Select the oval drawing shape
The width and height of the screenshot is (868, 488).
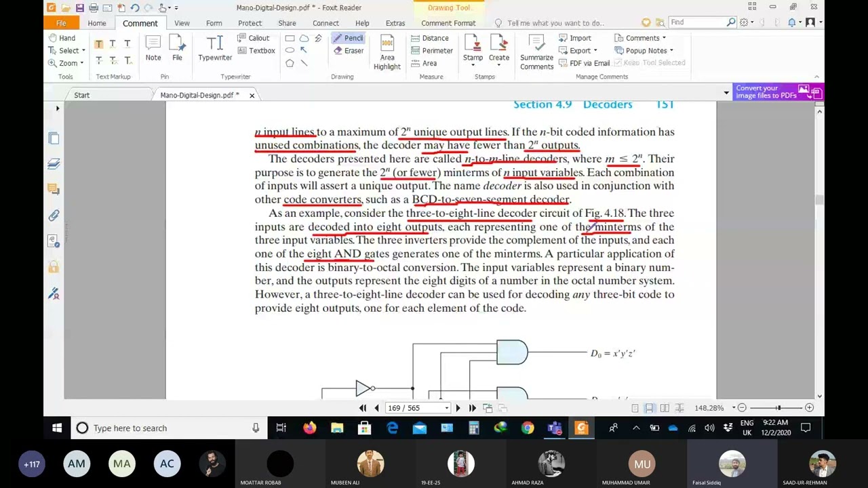click(x=290, y=50)
